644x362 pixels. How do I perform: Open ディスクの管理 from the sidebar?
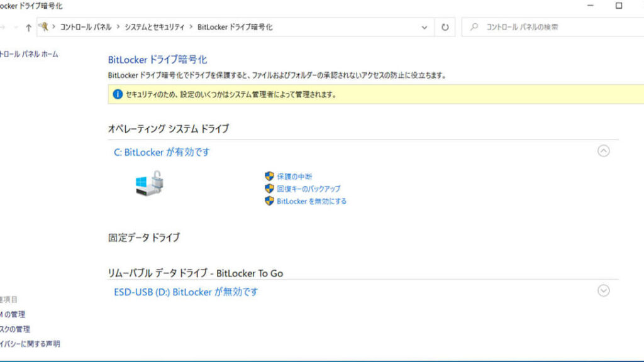(x=15, y=329)
